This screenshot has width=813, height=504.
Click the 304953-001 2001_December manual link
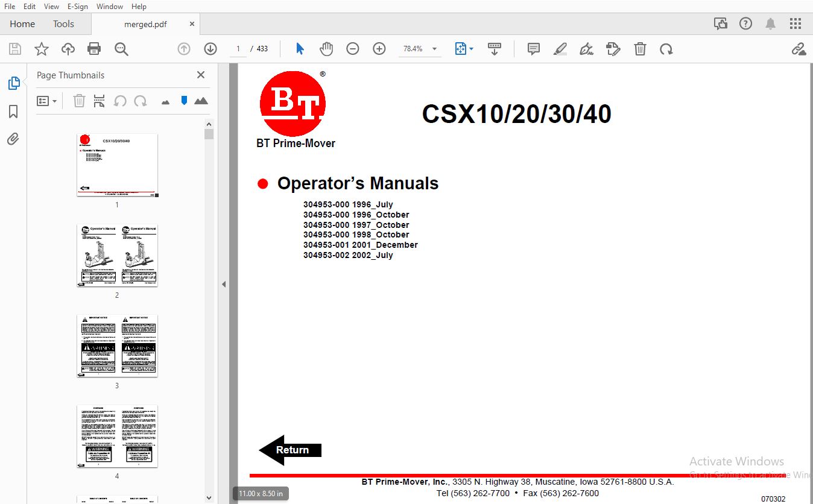click(x=360, y=245)
